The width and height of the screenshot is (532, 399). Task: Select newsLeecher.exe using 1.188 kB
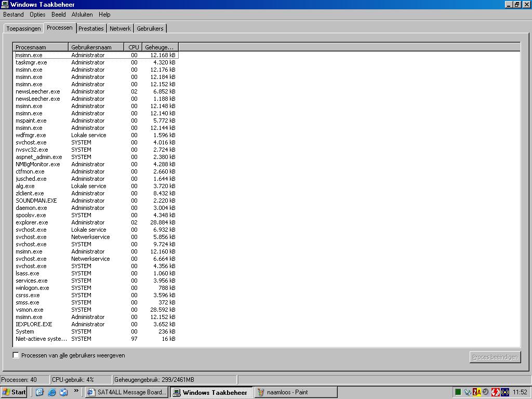(x=96, y=99)
